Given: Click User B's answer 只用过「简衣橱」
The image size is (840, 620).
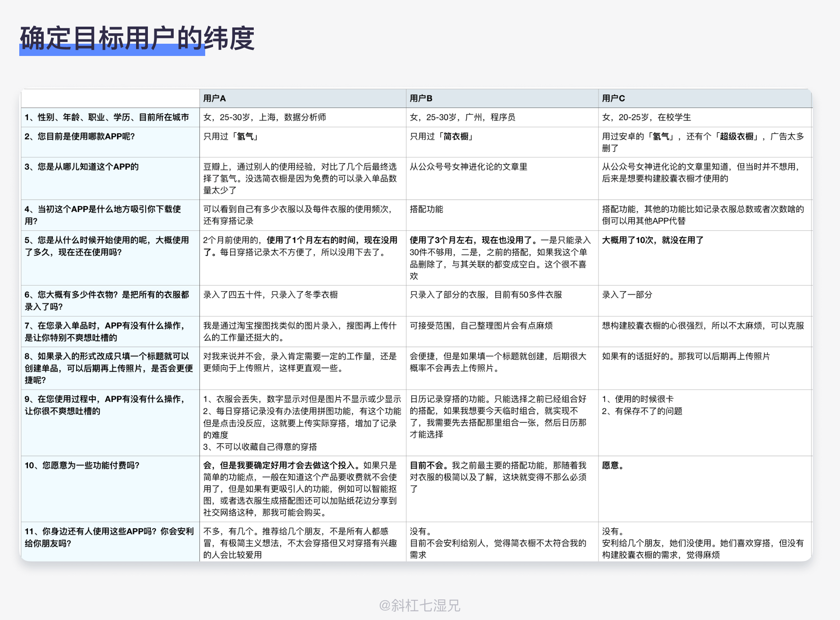Looking at the screenshot, I should click(442, 136).
